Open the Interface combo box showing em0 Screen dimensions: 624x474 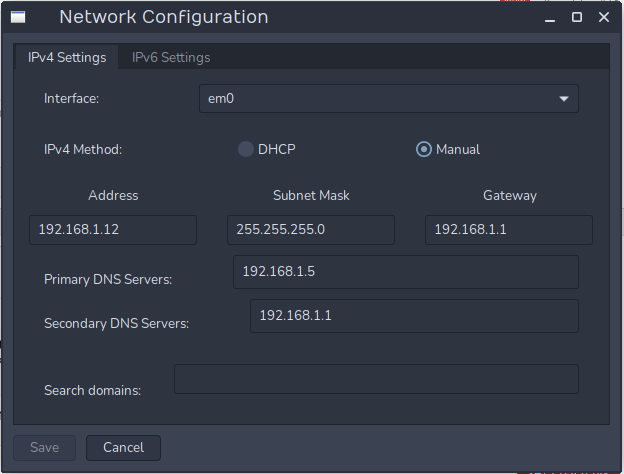pos(388,99)
